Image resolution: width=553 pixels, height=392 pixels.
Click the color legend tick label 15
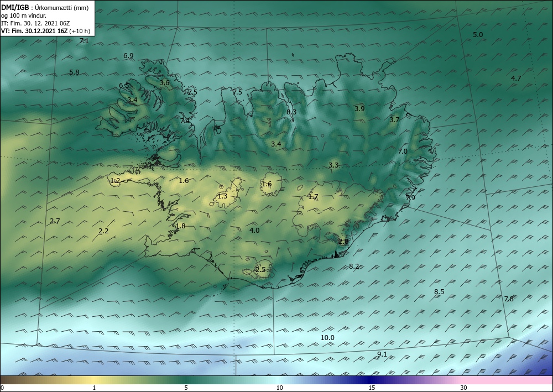(x=372, y=388)
